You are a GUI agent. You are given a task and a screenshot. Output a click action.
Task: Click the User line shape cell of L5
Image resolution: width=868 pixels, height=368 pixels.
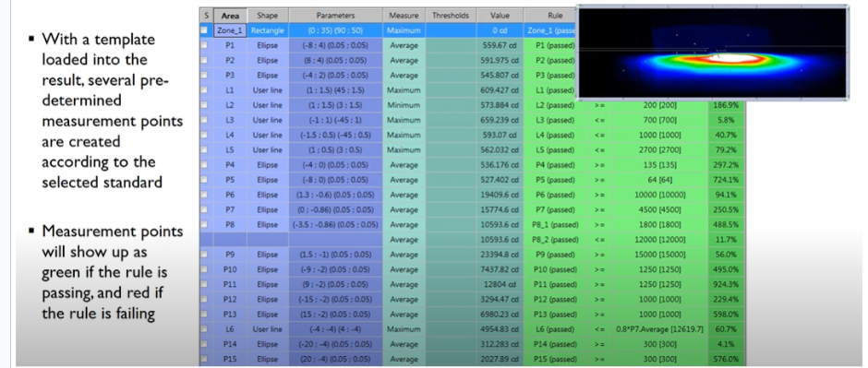click(268, 150)
